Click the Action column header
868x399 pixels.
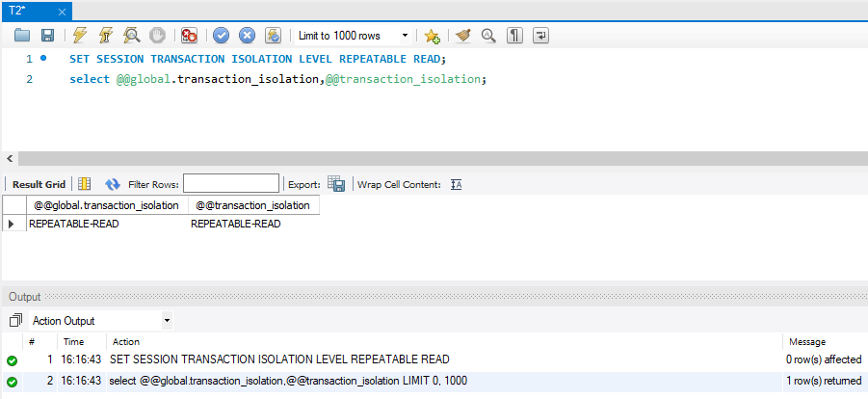[x=126, y=342]
